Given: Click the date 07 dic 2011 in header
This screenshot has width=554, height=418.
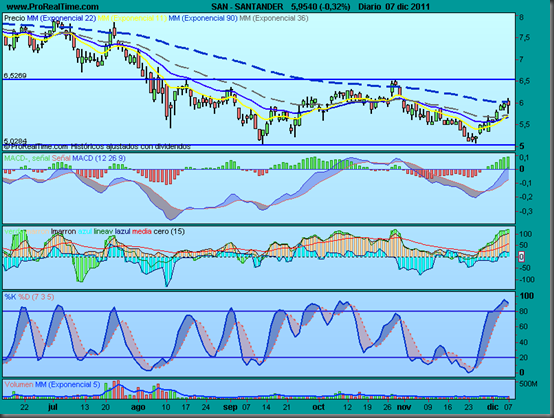Looking at the screenshot, I should click(x=408, y=6).
